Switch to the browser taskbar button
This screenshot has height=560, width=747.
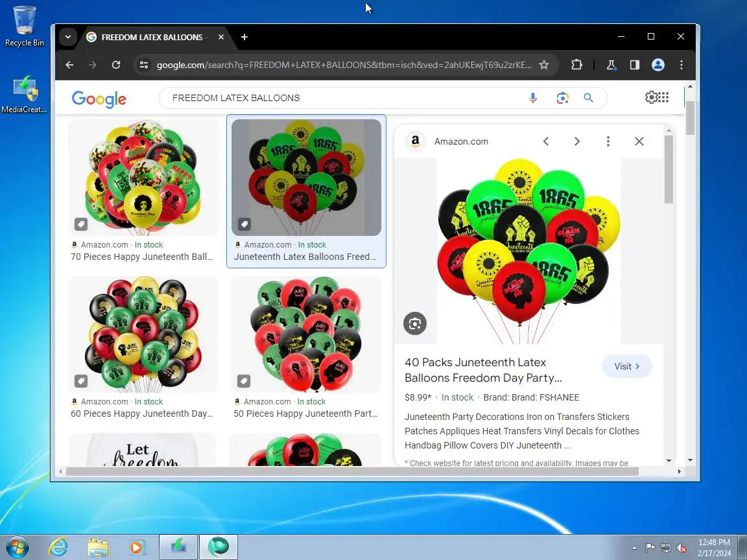pyautogui.click(x=218, y=547)
